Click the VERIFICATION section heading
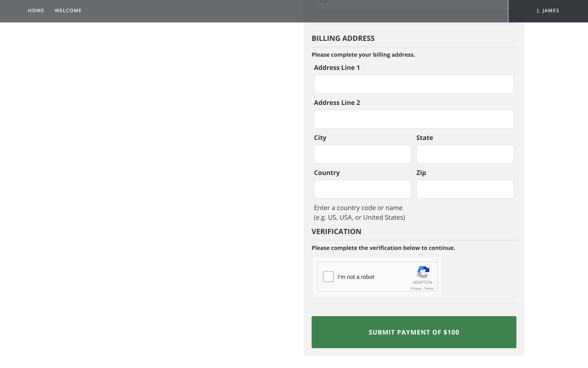This screenshot has height=368, width=588. [336, 231]
